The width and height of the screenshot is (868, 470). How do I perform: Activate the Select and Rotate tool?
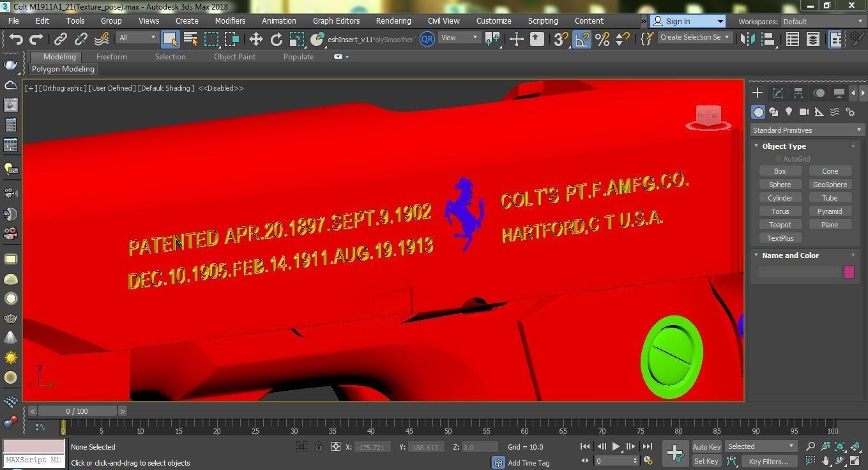(x=276, y=39)
